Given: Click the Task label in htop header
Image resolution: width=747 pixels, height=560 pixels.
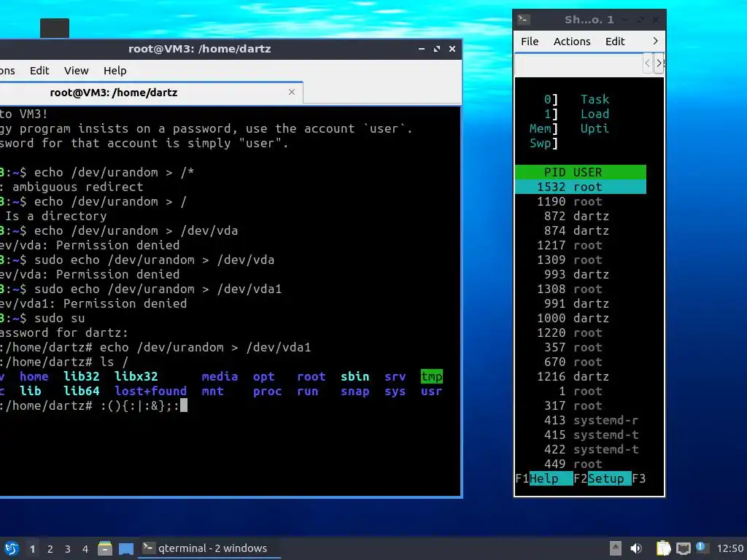Looking at the screenshot, I should [595, 99].
